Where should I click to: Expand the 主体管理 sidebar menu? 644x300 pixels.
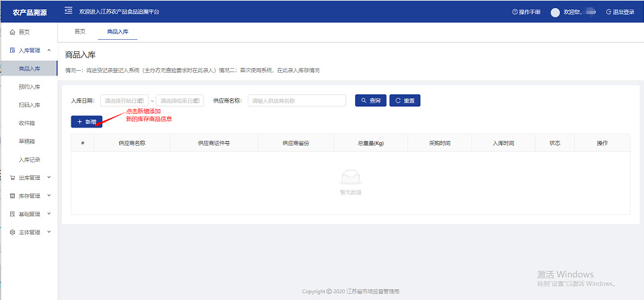coord(30,232)
